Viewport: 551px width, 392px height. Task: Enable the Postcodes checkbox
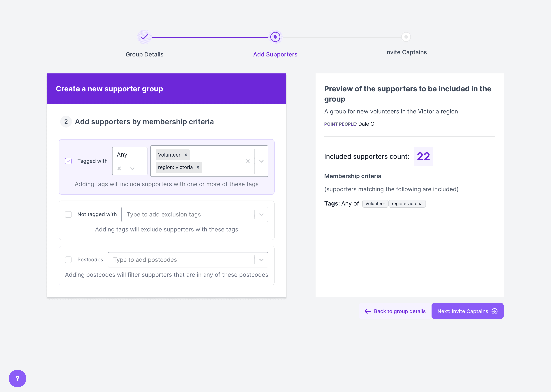(x=68, y=260)
